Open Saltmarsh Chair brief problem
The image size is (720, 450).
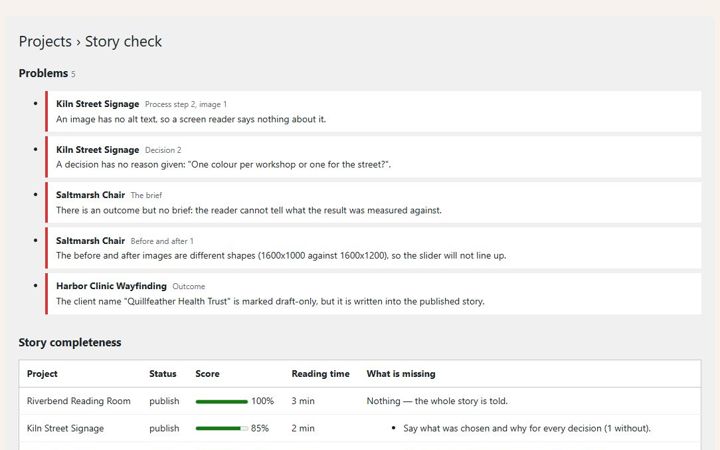(x=373, y=202)
